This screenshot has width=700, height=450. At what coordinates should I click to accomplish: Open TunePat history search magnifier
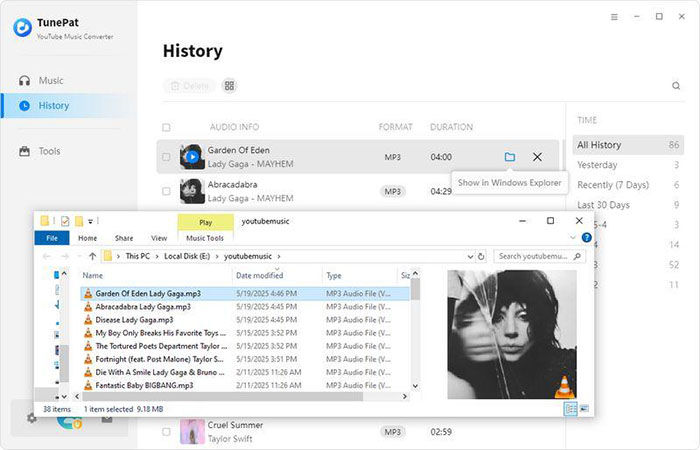pyautogui.click(x=676, y=86)
